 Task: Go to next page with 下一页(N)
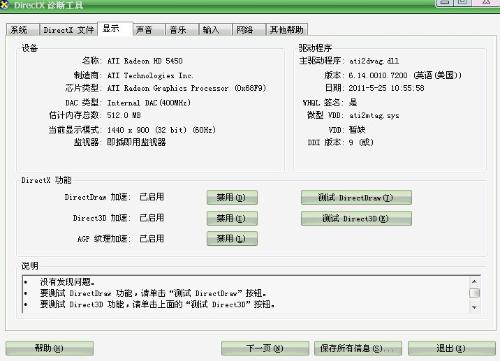pyautogui.click(x=265, y=348)
